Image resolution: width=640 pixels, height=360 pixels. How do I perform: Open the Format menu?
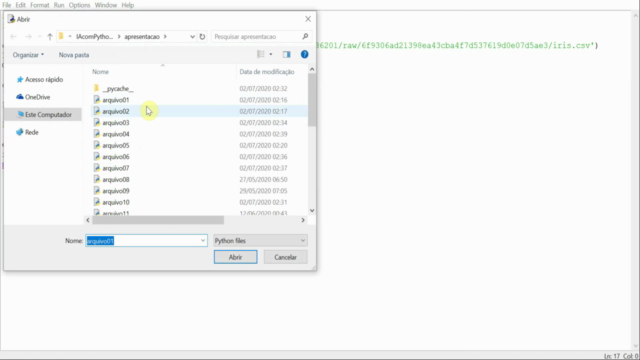coord(40,5)
